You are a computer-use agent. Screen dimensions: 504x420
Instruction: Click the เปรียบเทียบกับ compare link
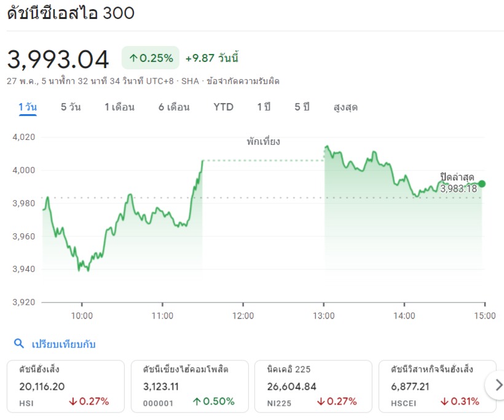tap(63, 344)
